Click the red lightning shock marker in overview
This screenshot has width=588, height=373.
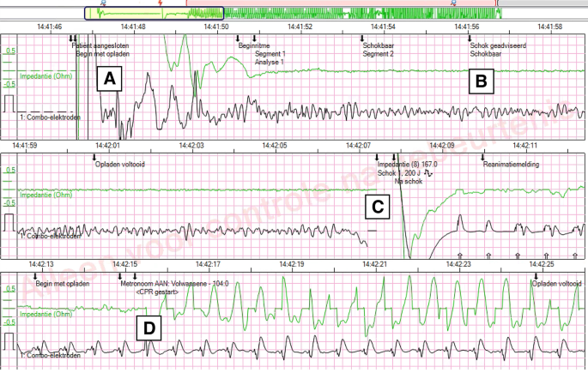(x=161, y=3)
